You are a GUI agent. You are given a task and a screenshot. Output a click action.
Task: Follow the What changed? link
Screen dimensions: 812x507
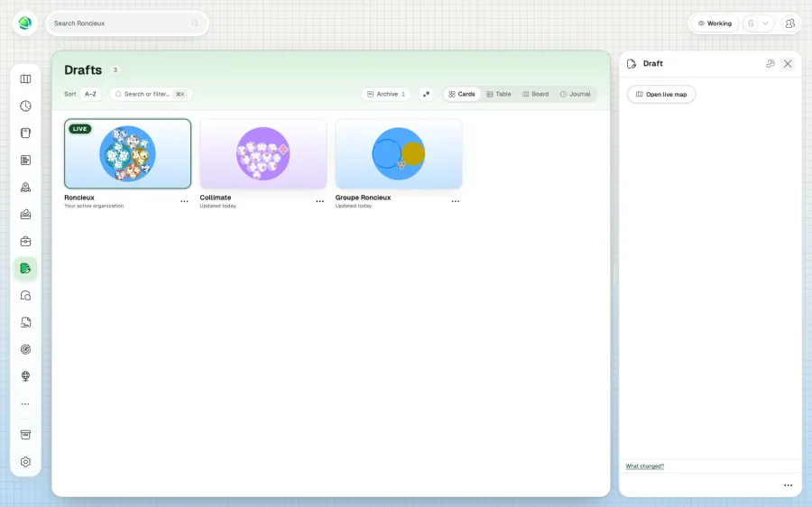pyautogui.click(x=645, y=466)
